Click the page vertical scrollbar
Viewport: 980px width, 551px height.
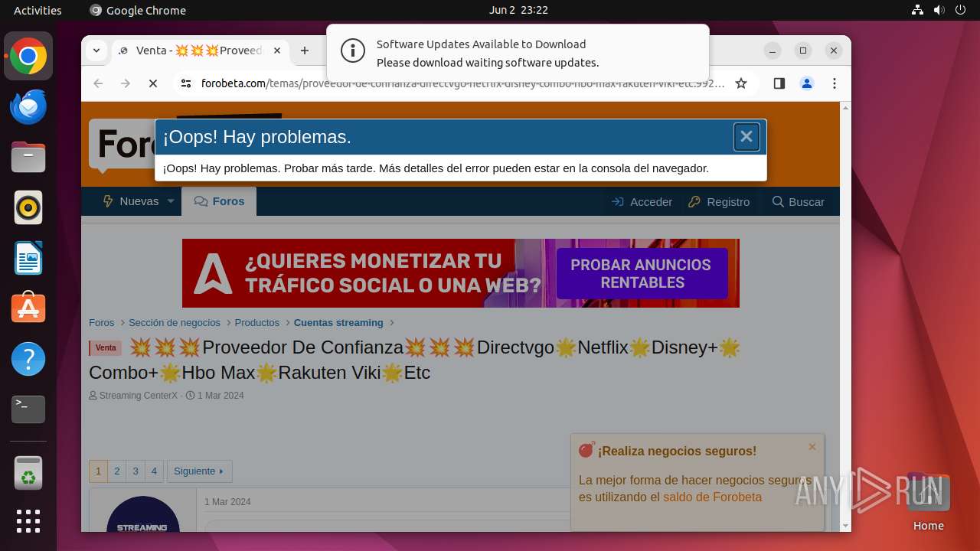845,316
